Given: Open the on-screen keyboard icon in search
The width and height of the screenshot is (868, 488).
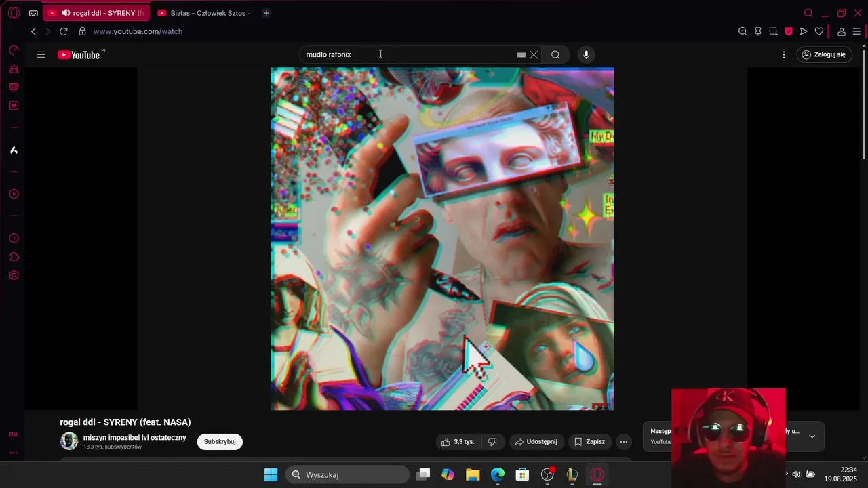Looking at the screenshot, I should click(x=521, y=55).
